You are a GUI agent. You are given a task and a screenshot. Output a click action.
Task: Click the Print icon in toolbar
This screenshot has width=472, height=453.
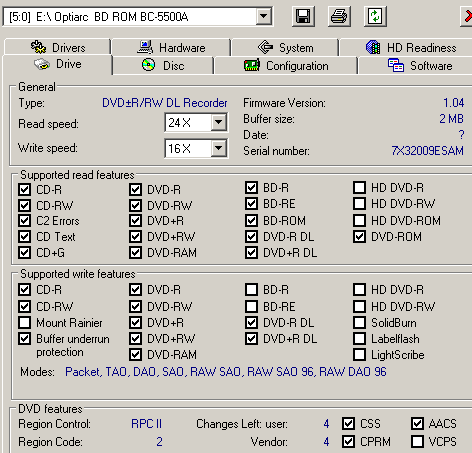click(x=339, y=16)
